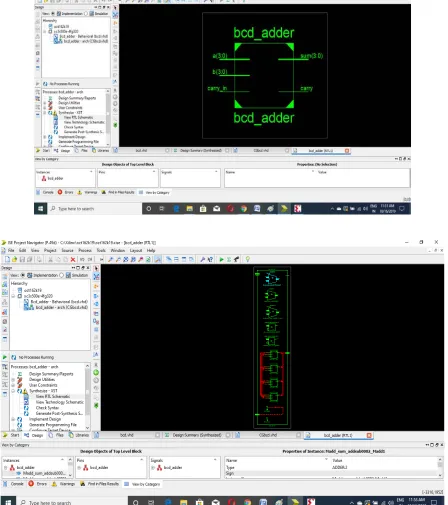Expand Design Utilities in the lower Processes panel
The image size is (448, 505).
tap(13, 379)
